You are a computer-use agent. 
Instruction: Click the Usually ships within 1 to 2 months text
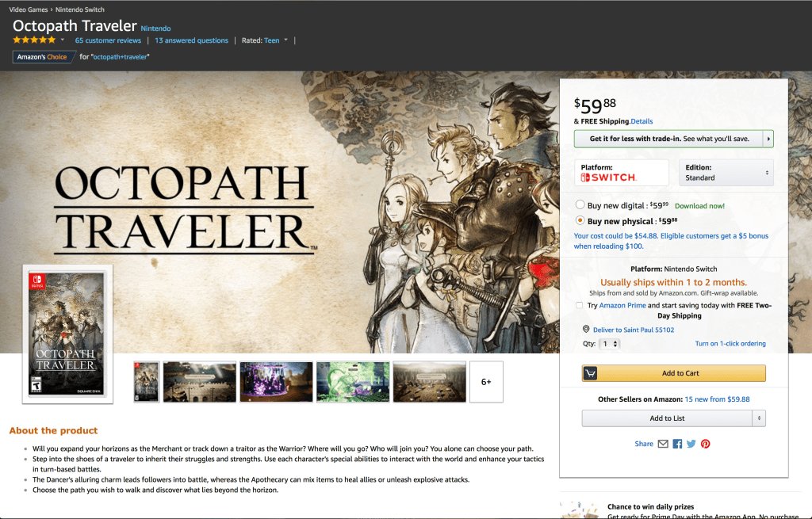(673, 283)
